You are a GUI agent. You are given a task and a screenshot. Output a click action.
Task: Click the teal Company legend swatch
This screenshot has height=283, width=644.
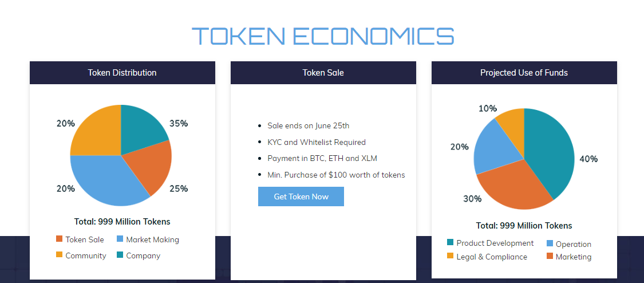point(120,255)
